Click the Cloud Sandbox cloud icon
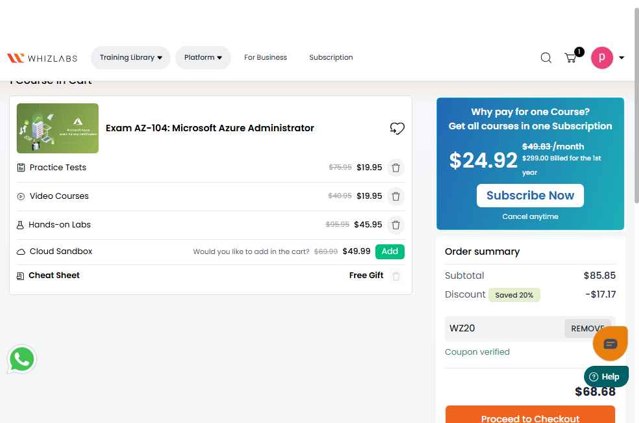639x423 pixels. point(21,252)
